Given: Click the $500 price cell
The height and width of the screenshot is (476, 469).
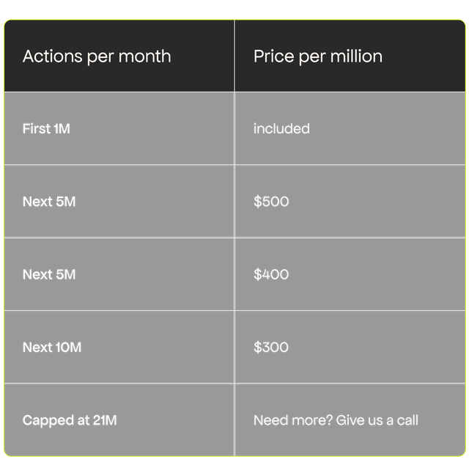Looking at the screenshot, I should [271, 201].
